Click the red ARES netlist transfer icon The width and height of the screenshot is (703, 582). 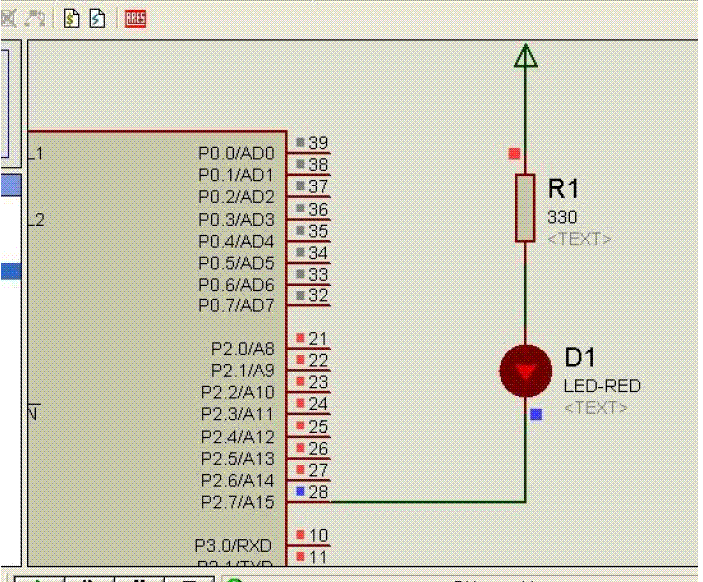tap(135, 18)
